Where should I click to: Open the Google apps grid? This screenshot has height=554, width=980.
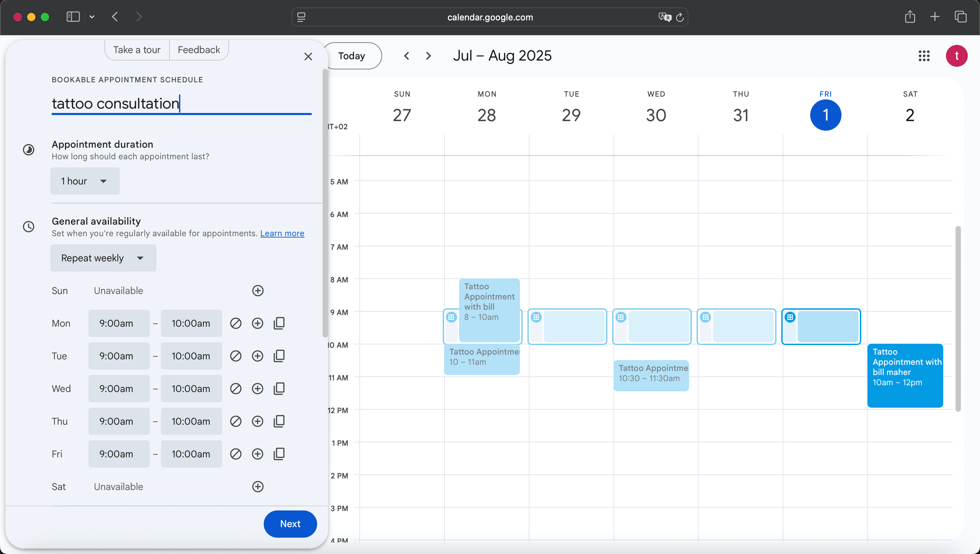tap(924, 56)
